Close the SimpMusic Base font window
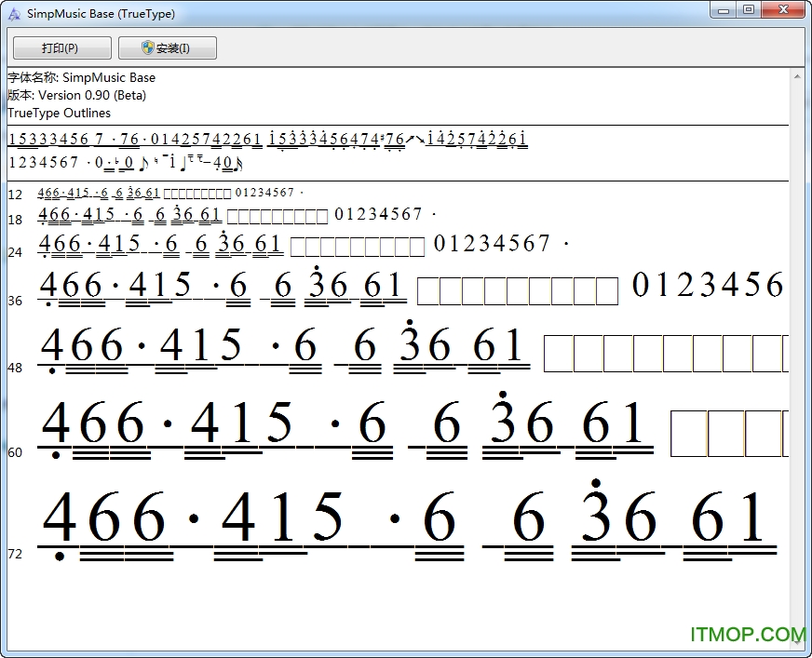The width and height of the screenshot is (812, 658). click(783, 10)
